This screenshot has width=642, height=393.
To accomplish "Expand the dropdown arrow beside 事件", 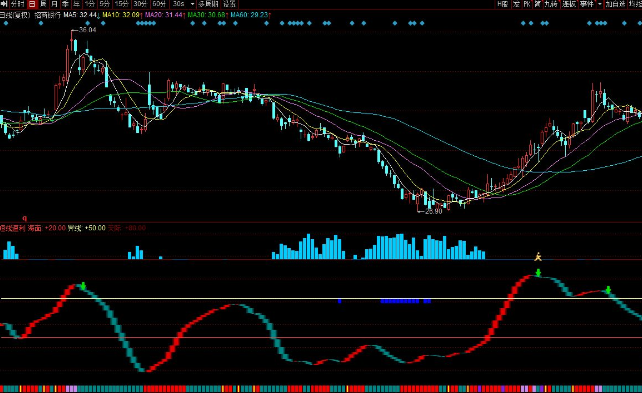I will 600,4.
